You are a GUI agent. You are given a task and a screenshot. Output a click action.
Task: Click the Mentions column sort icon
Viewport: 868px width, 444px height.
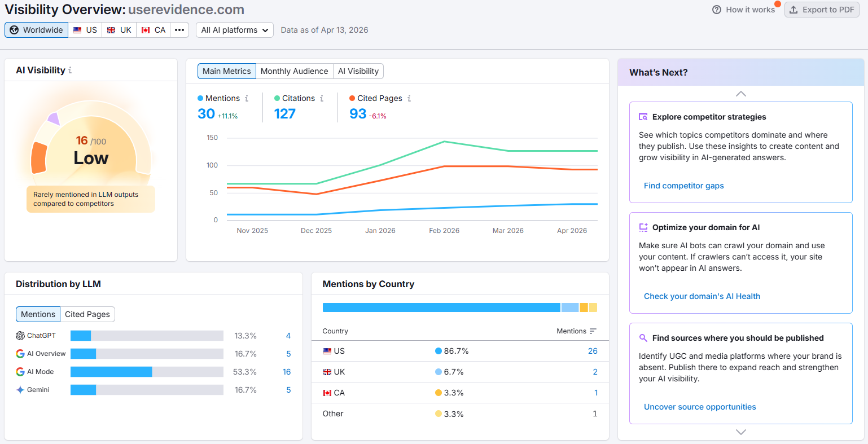click(593, 331)
